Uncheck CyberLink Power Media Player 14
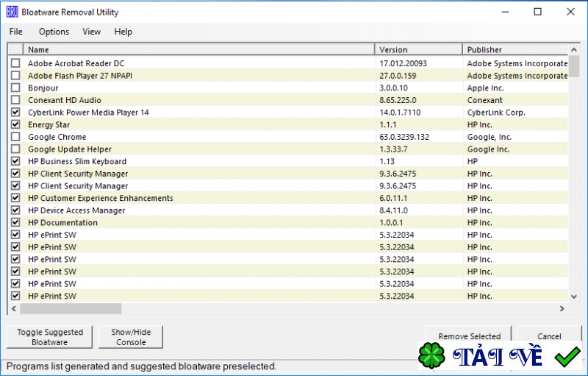This screenshot has width=588, height=376. click(x=15, y=113)
